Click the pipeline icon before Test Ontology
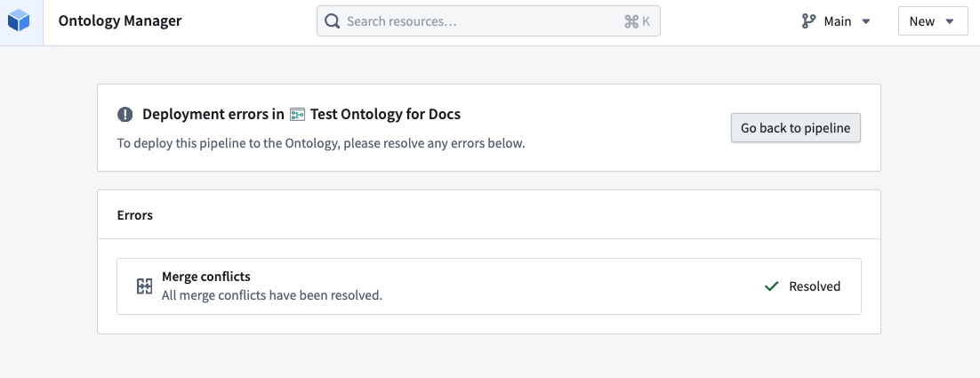This screenshot has height=378, width=980. point(298,115)
